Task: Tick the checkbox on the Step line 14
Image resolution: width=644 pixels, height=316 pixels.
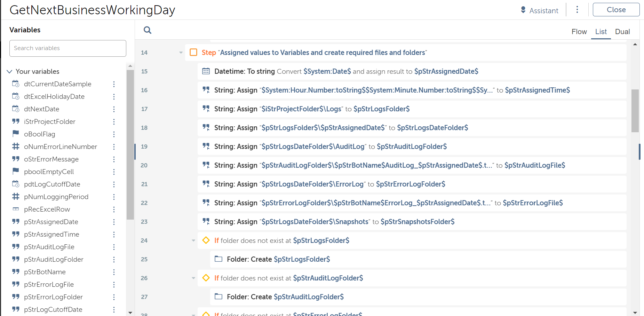Action: 193,53
